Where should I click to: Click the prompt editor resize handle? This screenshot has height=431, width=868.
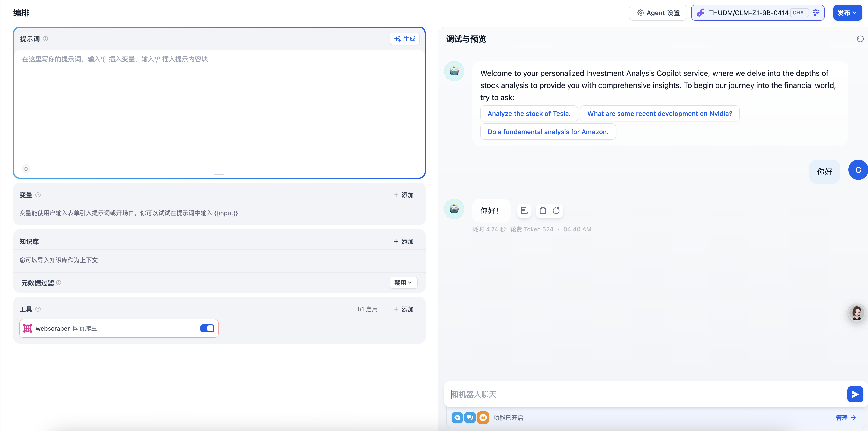coord(219,174)
